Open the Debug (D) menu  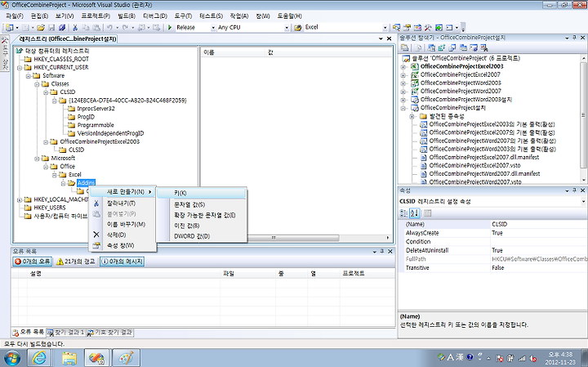coord(155,16)
